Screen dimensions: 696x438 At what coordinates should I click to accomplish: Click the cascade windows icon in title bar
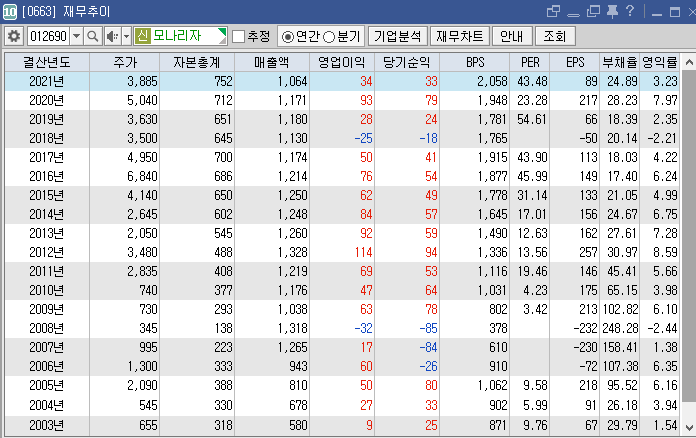pos(593,11)
